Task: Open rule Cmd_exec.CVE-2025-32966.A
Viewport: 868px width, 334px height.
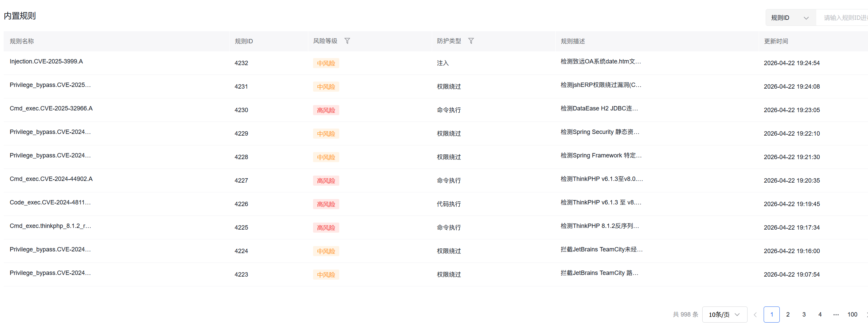Action: (x=51, y=108)
